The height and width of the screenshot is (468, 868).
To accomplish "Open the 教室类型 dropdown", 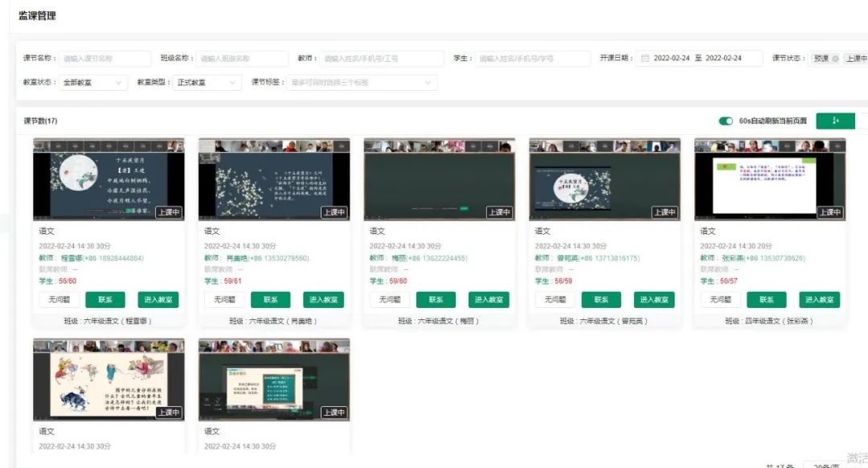I will (207, 83).
